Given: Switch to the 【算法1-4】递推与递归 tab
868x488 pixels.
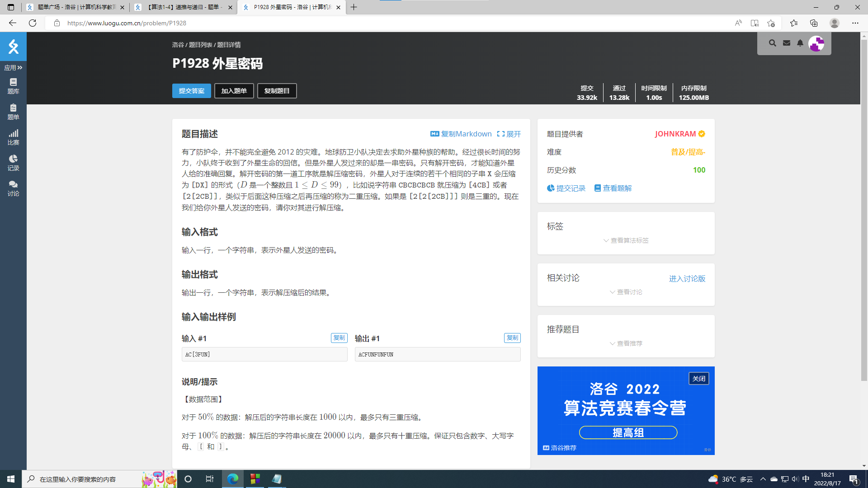Looking at the screenshot, I should (x=184, y=7).
